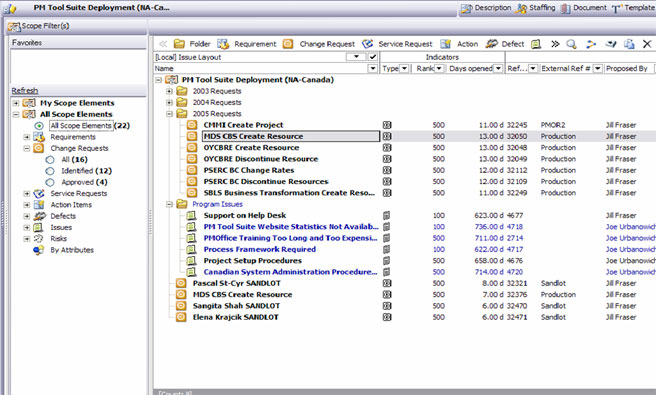Click the delete X icon in toolbar
Screen dimensions: 656x395
[647, 44]
